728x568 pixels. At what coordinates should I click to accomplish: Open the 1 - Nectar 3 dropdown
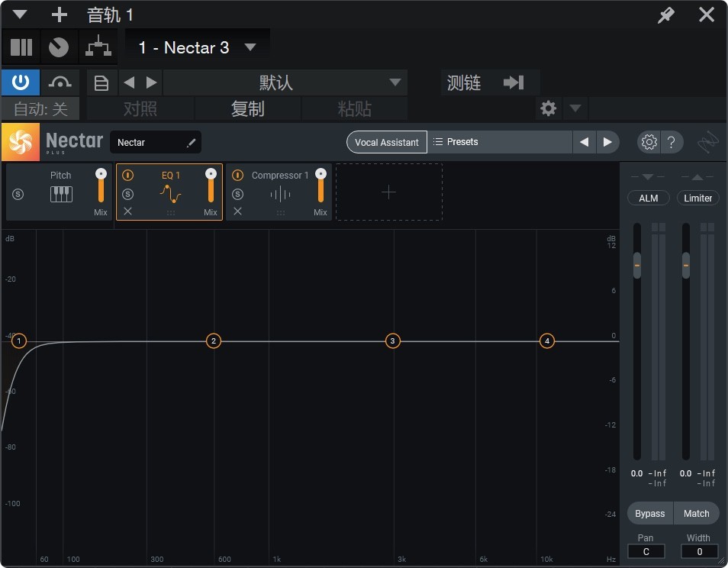pyautogui.click(x=196, y=47)
